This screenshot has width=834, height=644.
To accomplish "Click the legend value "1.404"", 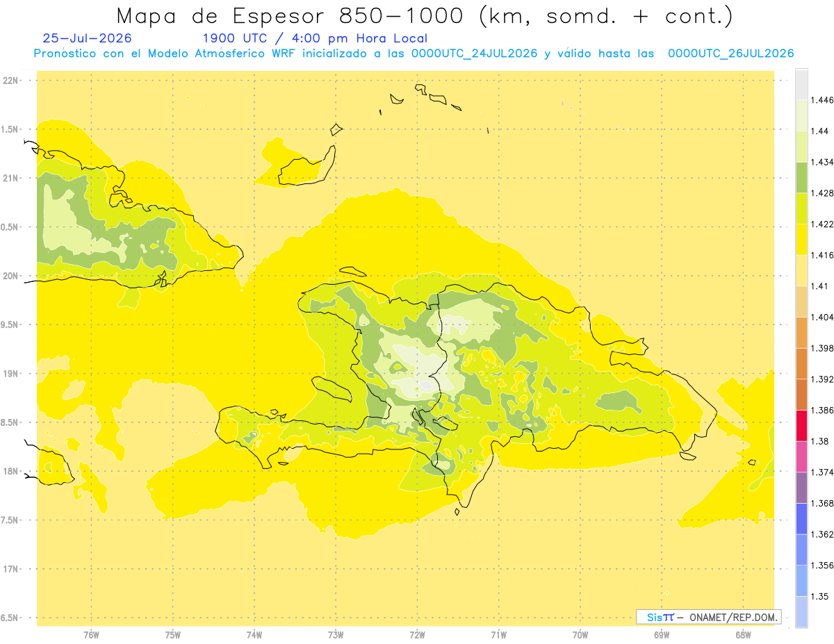I will coord(824,317).
